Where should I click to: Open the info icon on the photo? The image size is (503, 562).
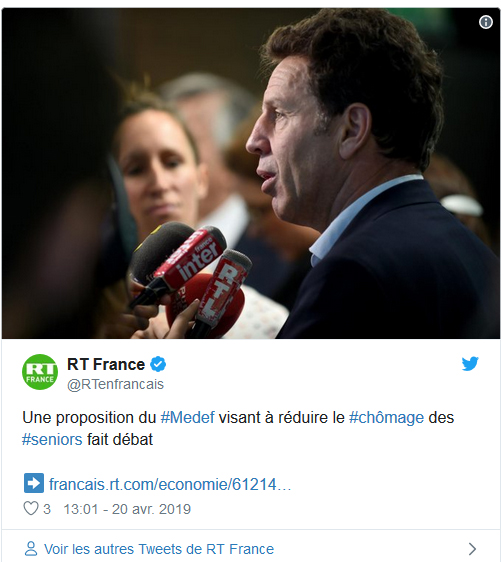point(485,22)
